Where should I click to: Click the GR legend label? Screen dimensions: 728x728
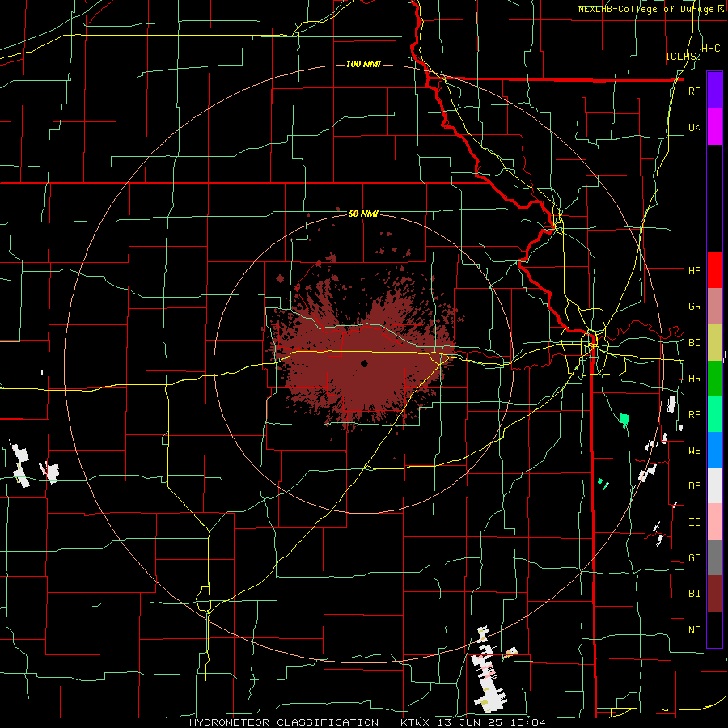694,307
